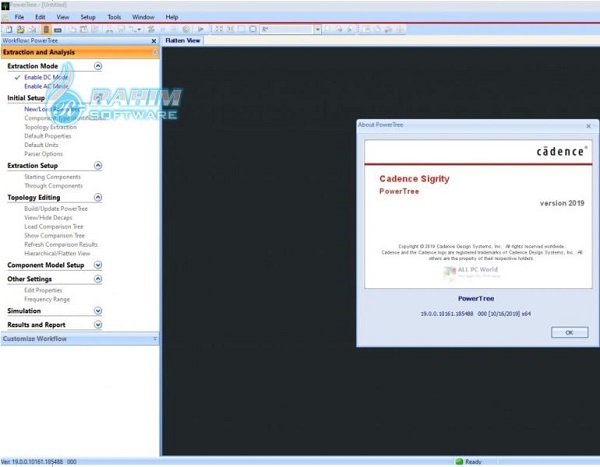Close the About PowerTree dialog
The width and height of the screenshot is (600, 467).
pyautogui.click(x=589, y=126)
